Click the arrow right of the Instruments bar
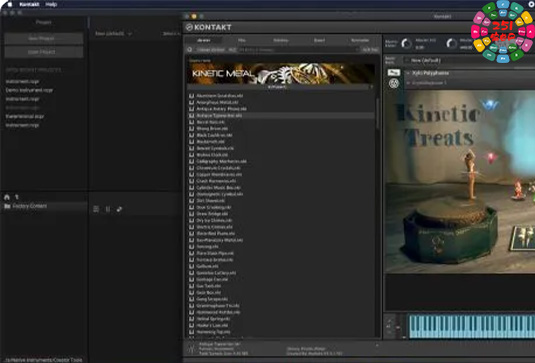 (372, 87)
